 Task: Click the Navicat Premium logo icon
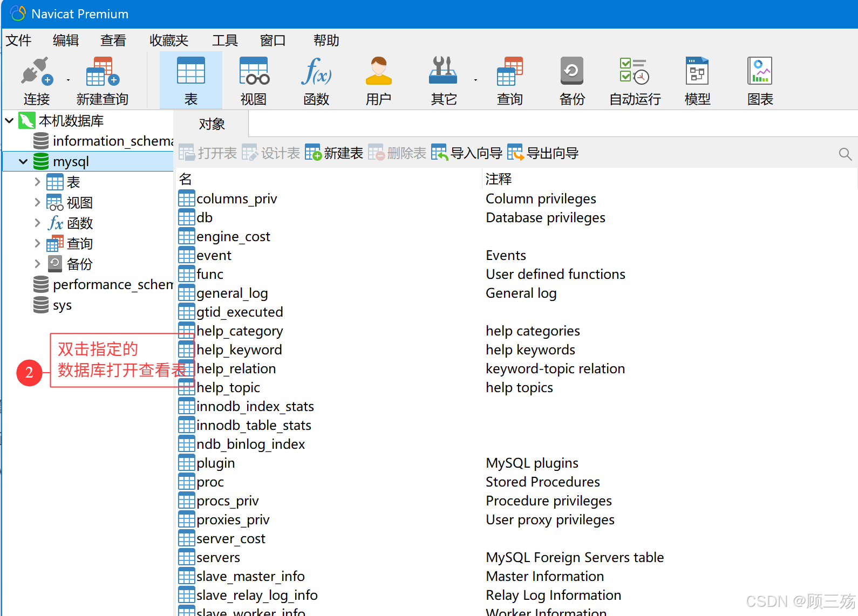point(18,13)
